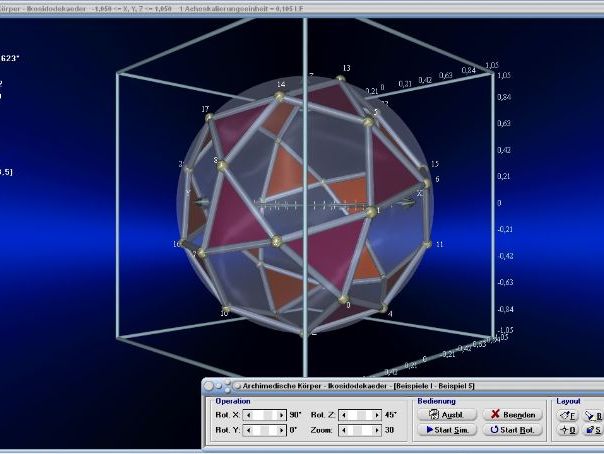Decrease Rot. Y with left arrow
604x454 pixels.
coord(248,430)
